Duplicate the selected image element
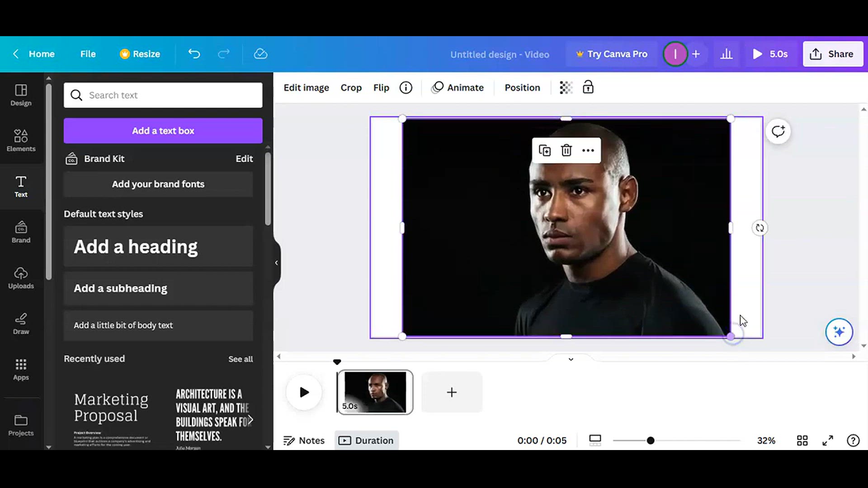Viewport: 868px width, 488px height. [x=545, y=150]
